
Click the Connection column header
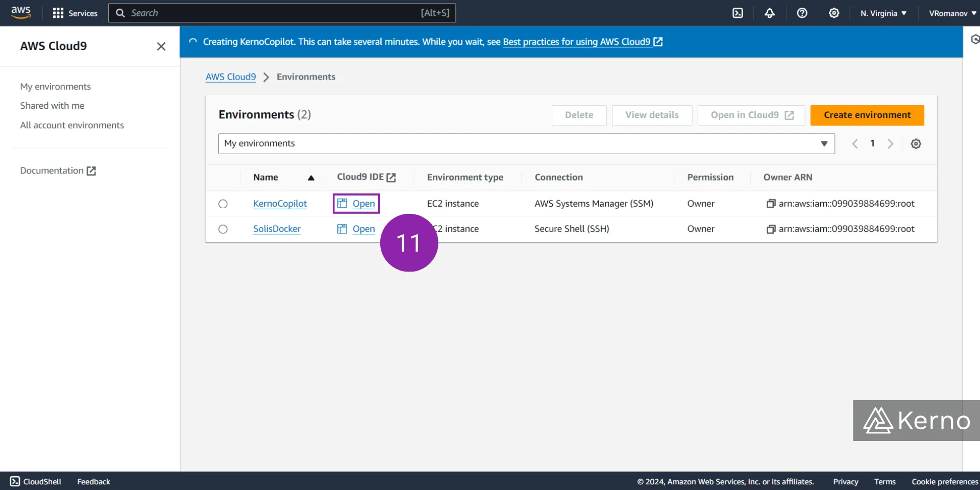coord(558,178)
